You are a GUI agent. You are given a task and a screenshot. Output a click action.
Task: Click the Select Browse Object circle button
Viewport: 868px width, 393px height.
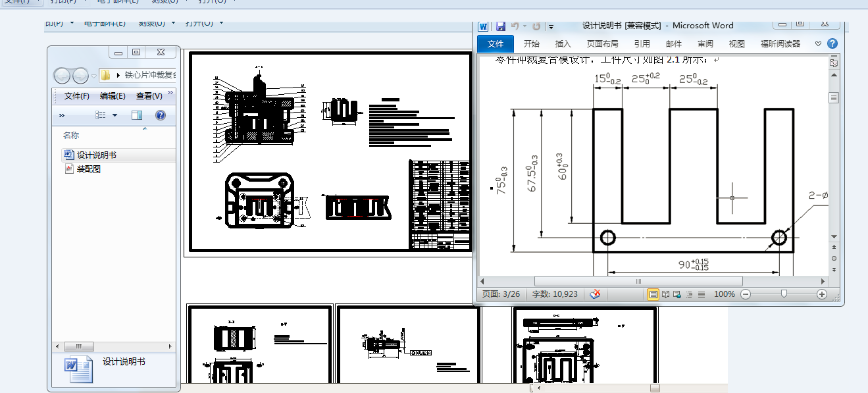[x=834, y=258]
